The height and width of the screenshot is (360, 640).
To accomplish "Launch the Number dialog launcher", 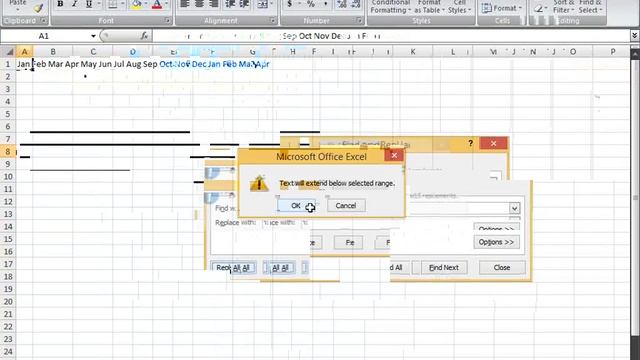I will click(359, 20).
